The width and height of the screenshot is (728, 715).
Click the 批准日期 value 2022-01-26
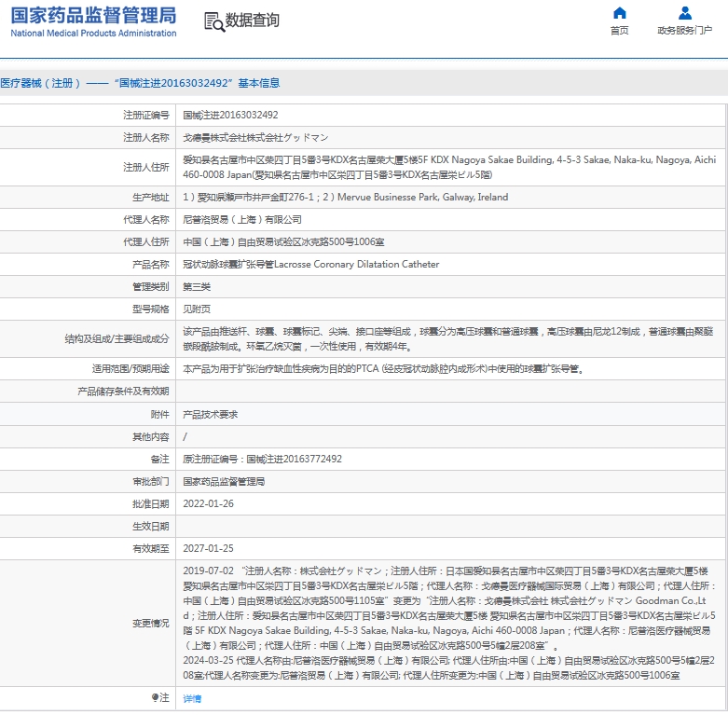[x=208, y=504]
